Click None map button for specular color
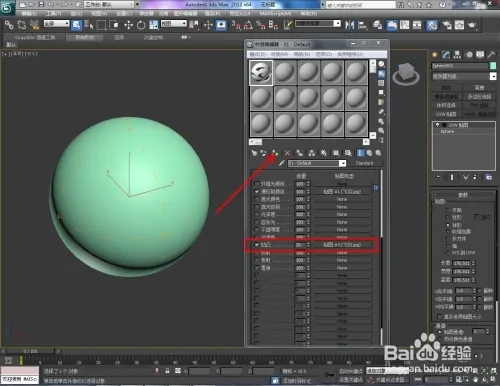 tap(342, 199)
